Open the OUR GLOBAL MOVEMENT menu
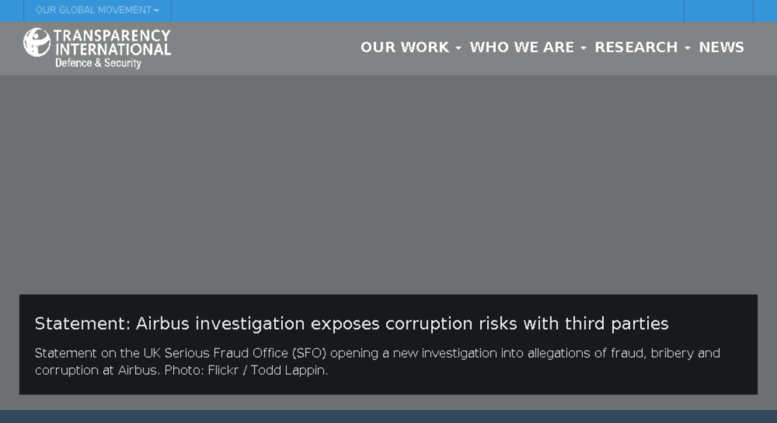Image resolution: width=777 pixels, height=423 pixels. tap(97, 10)
